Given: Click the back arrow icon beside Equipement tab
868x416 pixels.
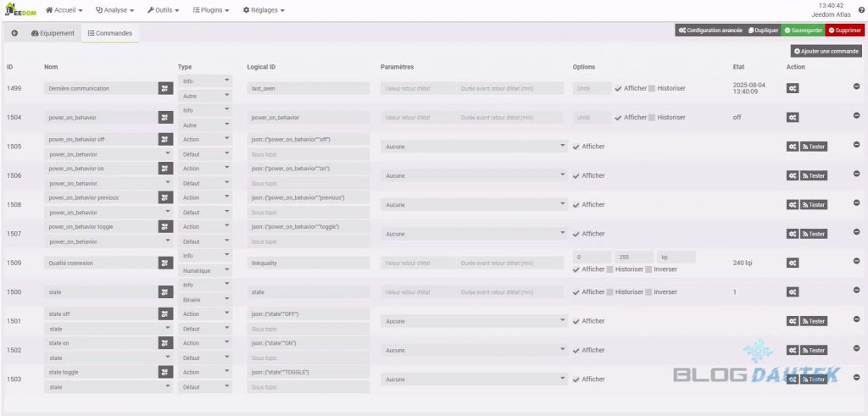Looking at the screenshot, I should pos(14,33).
